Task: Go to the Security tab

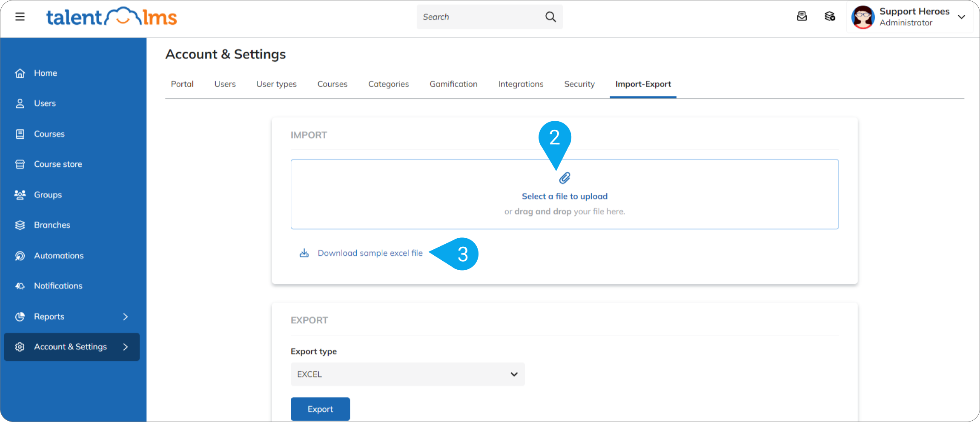Action: [579, 84]
